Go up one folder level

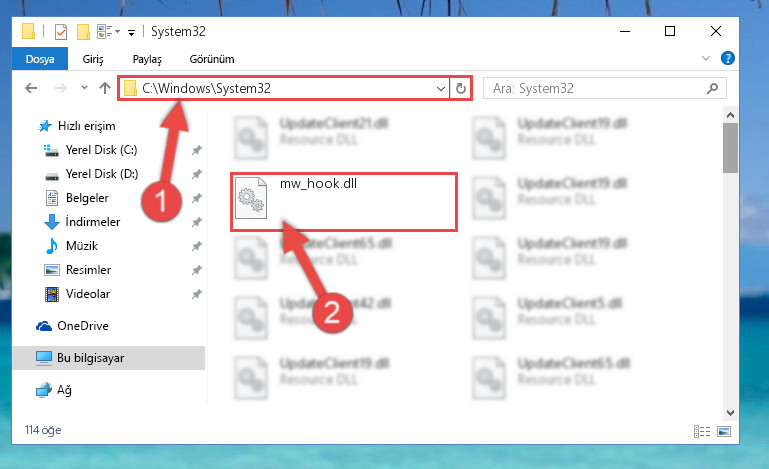point(104,88)
